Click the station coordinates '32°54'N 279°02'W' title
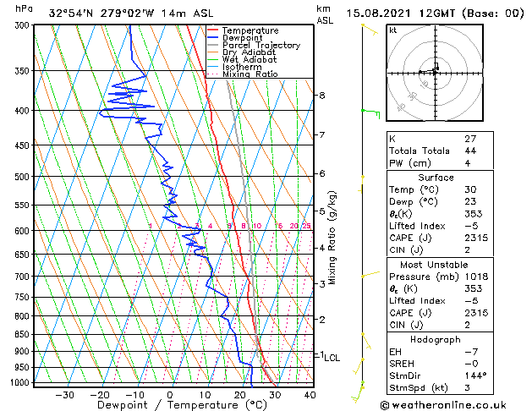The width and height of the screenshot is (532, 411). [x=101, y=14]
